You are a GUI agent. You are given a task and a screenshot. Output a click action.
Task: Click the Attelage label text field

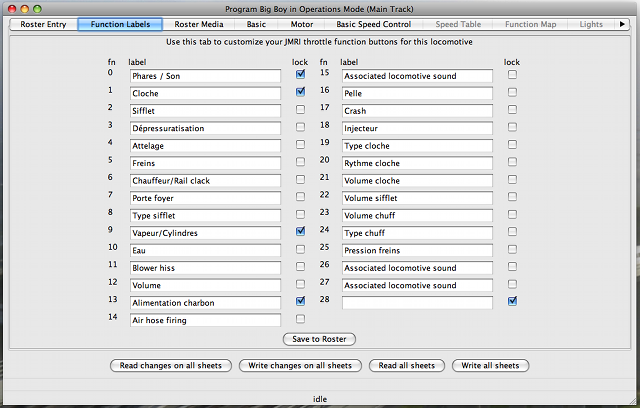point(205,145)
